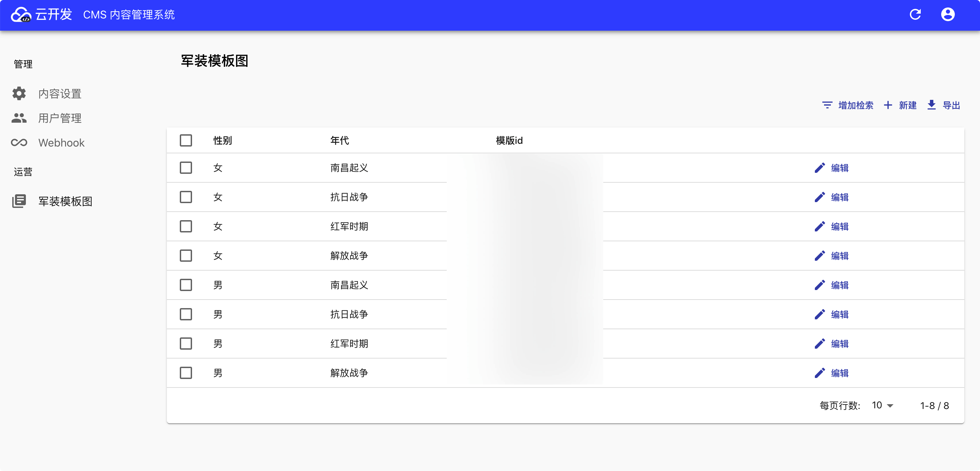Open the user account profile icon
980x471 pixels.
click(947, 14)
